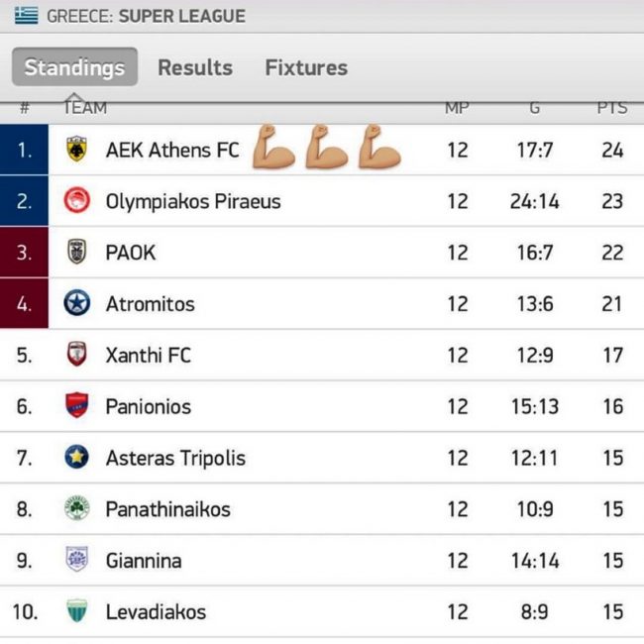This screenshot has width=644, height=644.
Task: Click the Panathinaikos shamrock logo
Action: point(76,509)
